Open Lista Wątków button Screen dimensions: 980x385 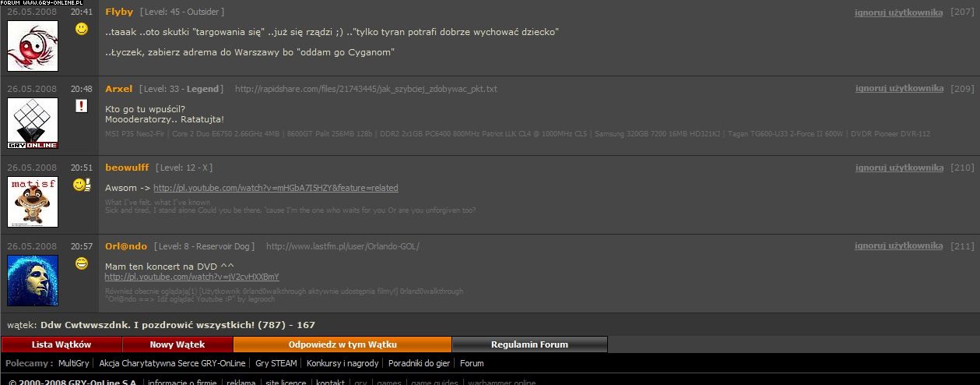61,344
